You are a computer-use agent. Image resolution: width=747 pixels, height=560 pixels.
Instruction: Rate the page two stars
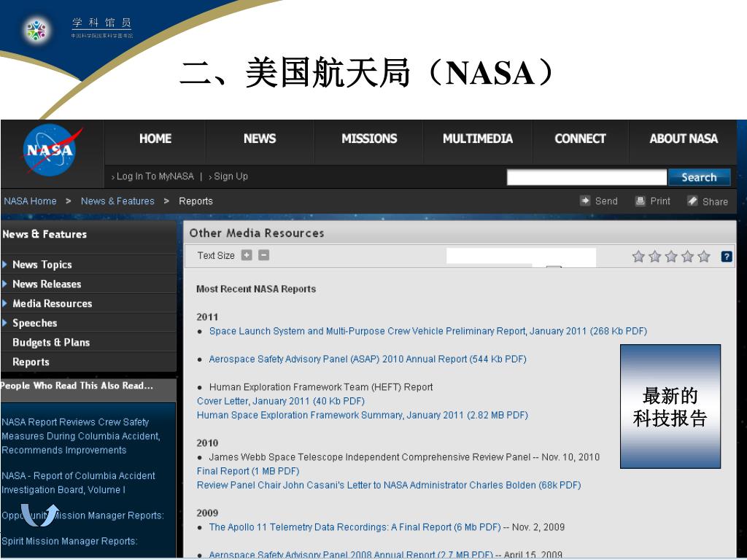655,257
